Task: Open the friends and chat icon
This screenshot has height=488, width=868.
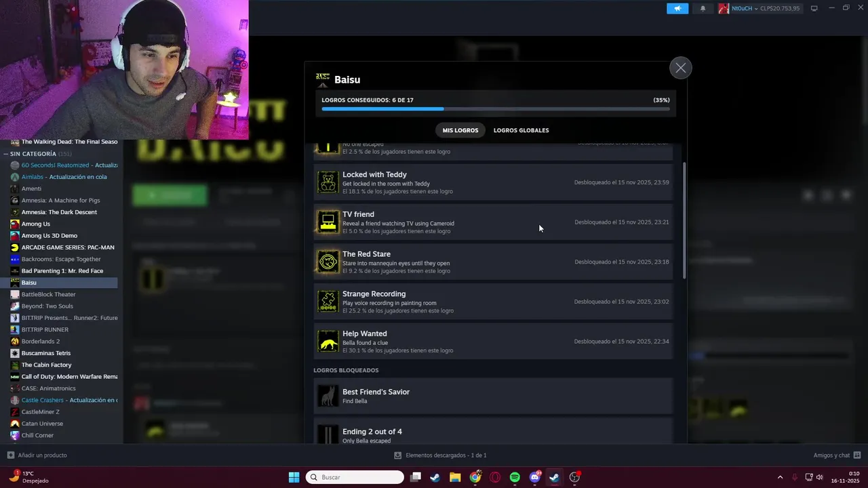Action: pyautogui.click(x=857, y=455)
